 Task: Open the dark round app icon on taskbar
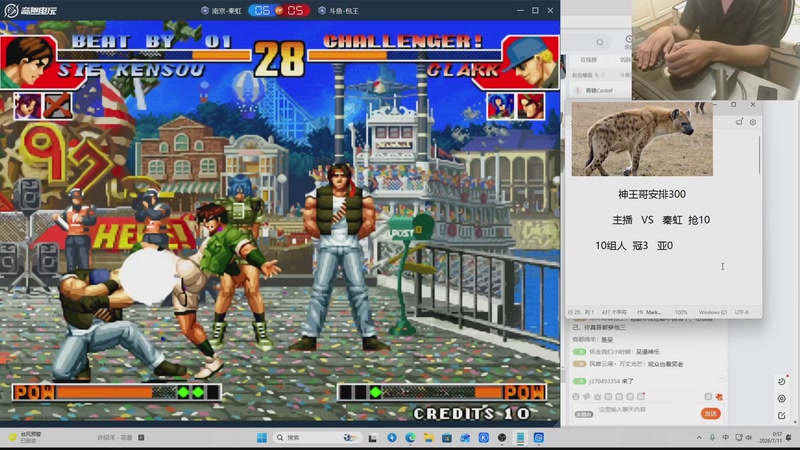click(x=502, y=438)
